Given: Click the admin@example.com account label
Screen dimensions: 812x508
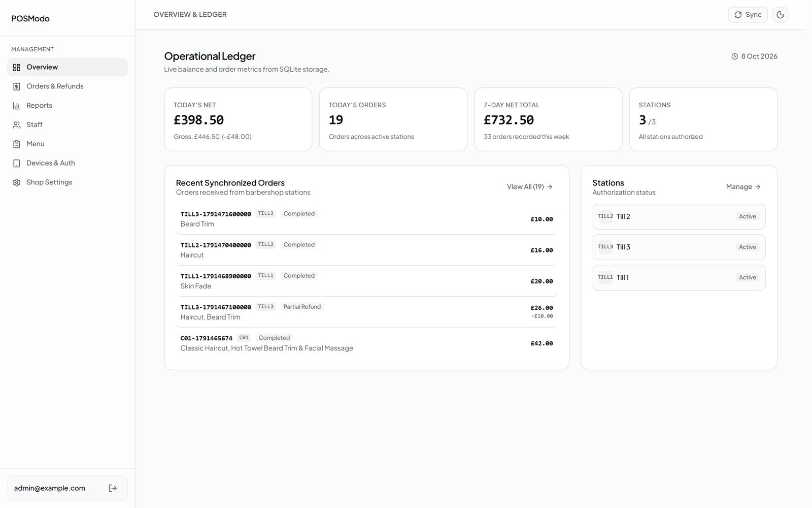Looking at the screenshot, I should (50, 488).
